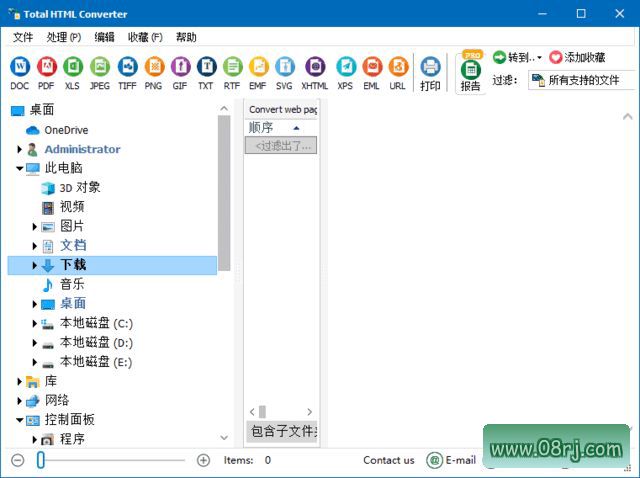Expand 本地磁盘 (D:) drive node

pos(35,343)
